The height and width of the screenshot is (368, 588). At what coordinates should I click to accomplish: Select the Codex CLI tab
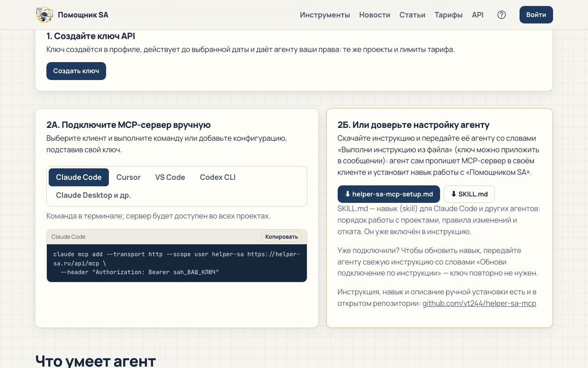(218, 177)
